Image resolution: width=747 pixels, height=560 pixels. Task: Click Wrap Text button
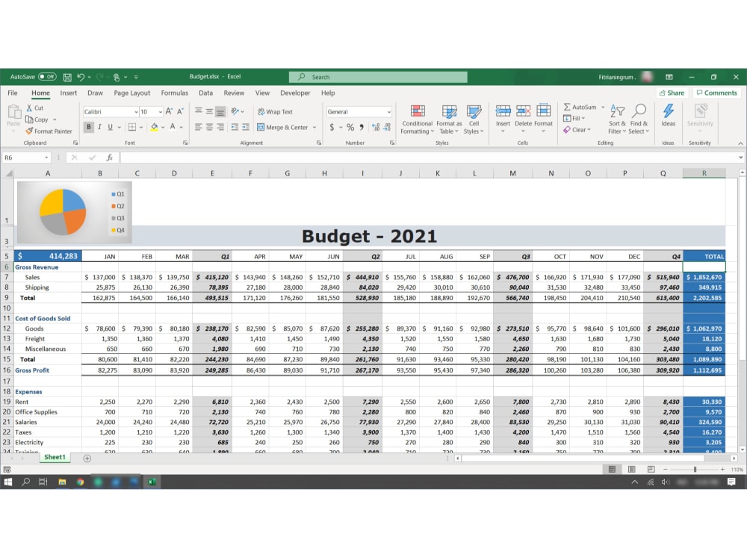[275, 111]
